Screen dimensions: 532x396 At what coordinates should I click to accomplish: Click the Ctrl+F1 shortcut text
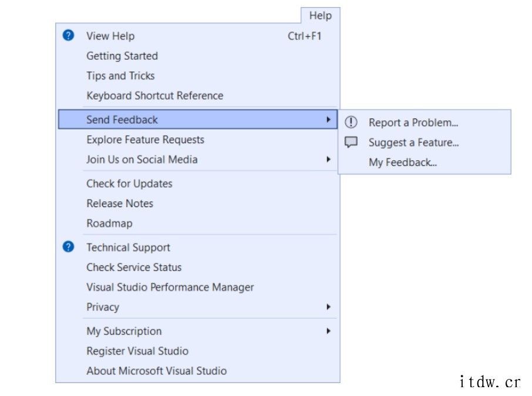pos(304,36)
